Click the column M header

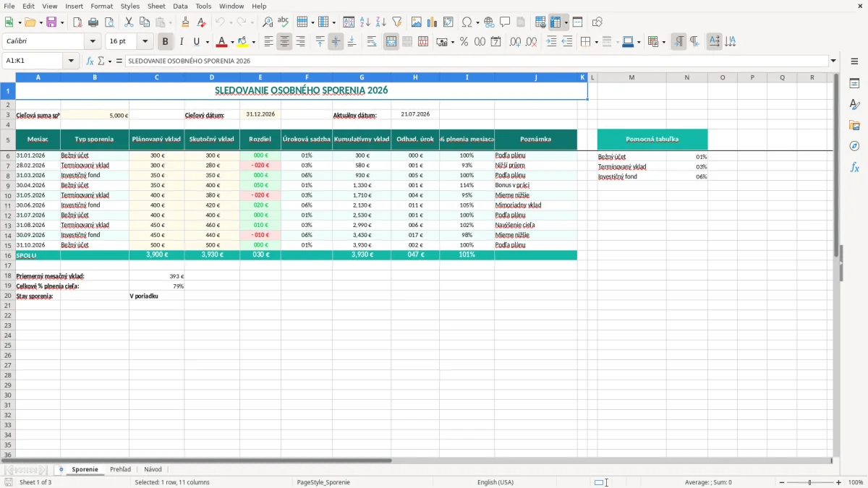click(x=631, y=77)
